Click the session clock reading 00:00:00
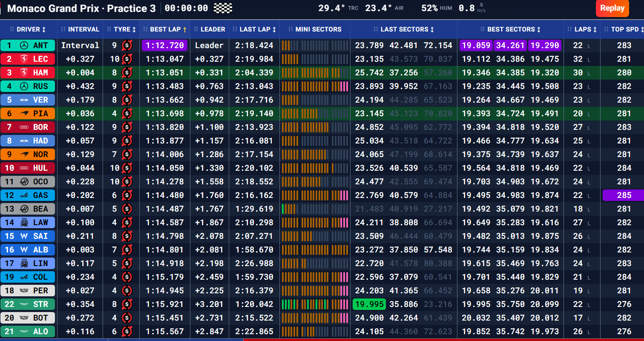 tap(186, 8)
